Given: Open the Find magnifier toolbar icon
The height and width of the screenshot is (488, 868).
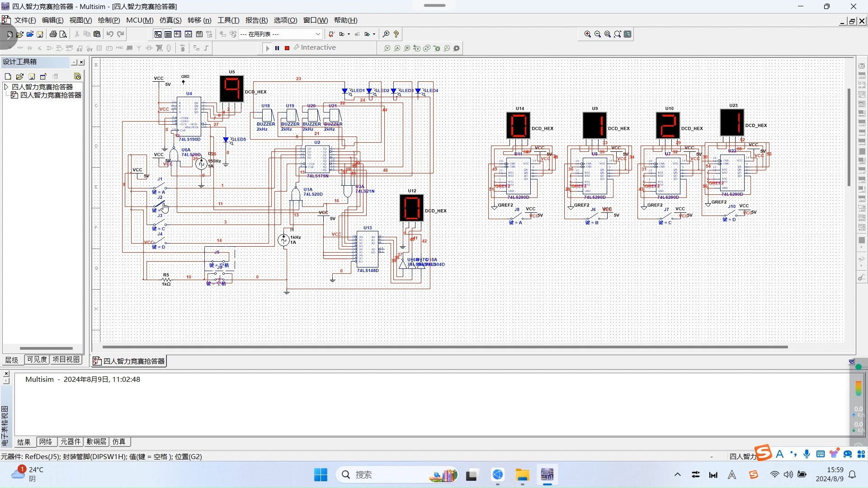Looking at the screenshot, I should coord(386,34).
